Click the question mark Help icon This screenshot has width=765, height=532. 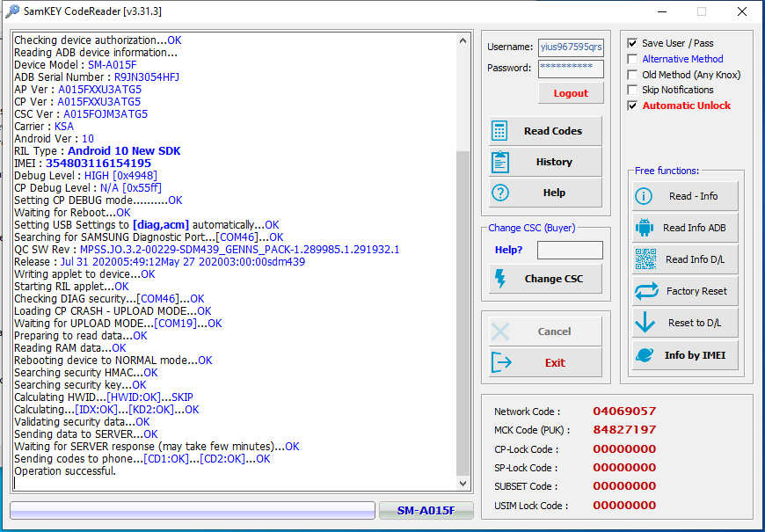tap(500, 193)
